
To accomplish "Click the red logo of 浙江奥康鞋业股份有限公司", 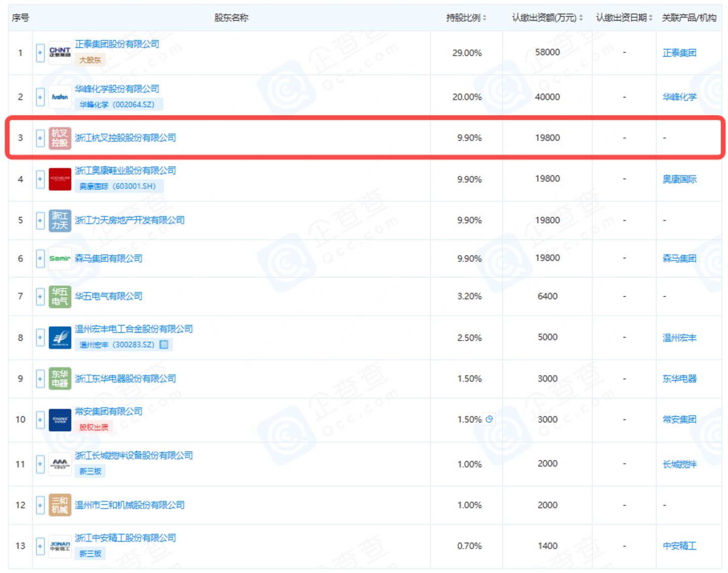I will 60,179.
